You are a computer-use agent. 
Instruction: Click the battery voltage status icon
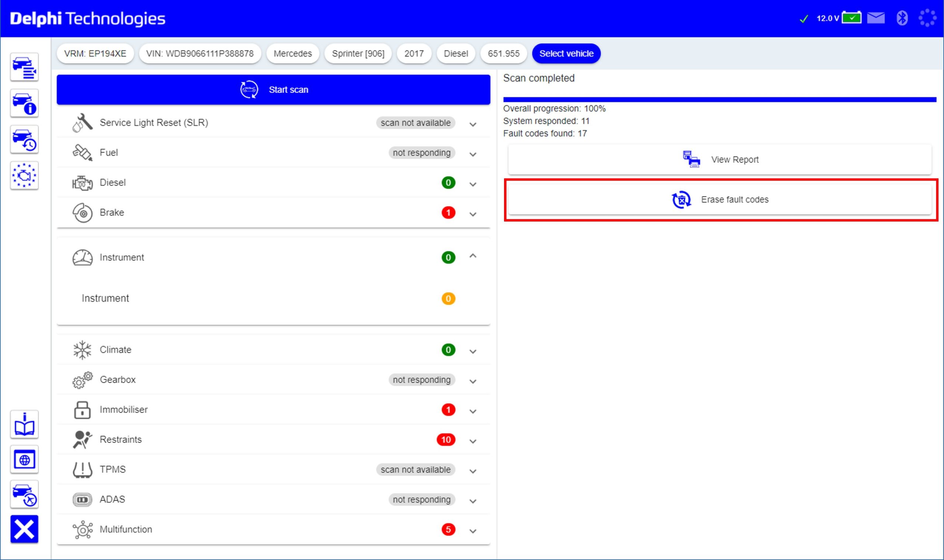point(851,18)
